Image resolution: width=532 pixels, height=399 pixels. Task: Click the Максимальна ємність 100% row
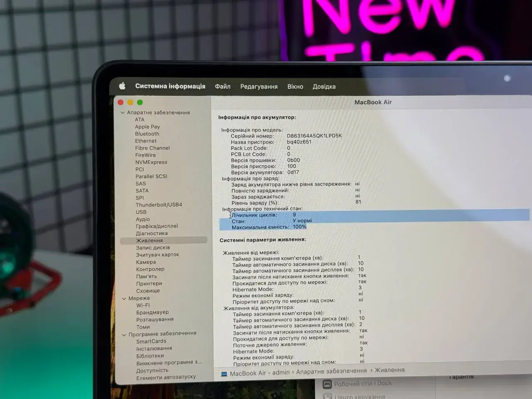click(x=263, y=227)
